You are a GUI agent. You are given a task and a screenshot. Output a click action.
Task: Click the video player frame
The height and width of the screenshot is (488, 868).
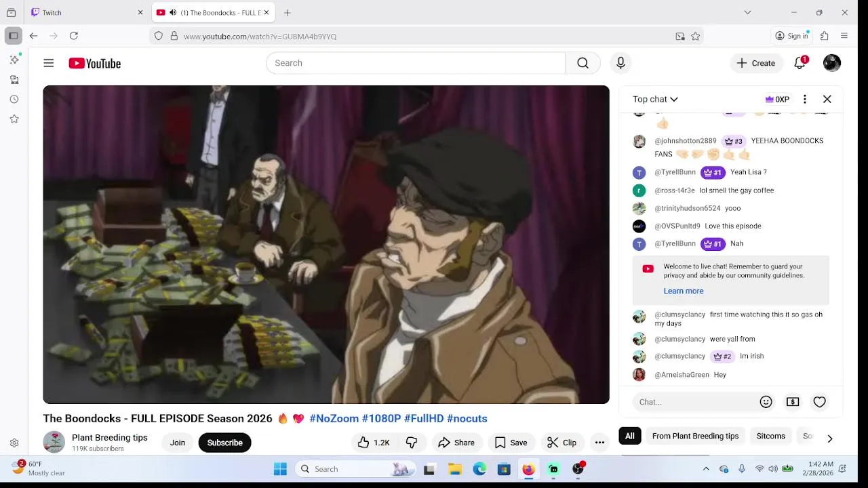click(x=326, y=245)
